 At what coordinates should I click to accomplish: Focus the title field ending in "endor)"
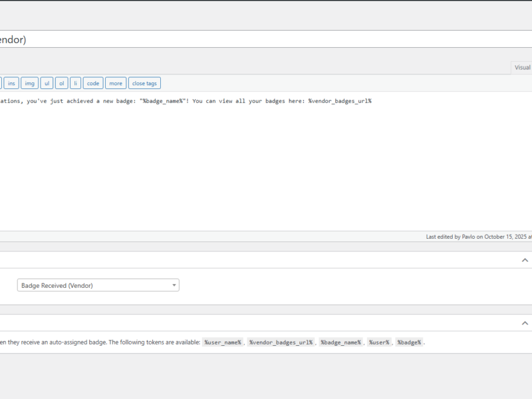(266, 39)
